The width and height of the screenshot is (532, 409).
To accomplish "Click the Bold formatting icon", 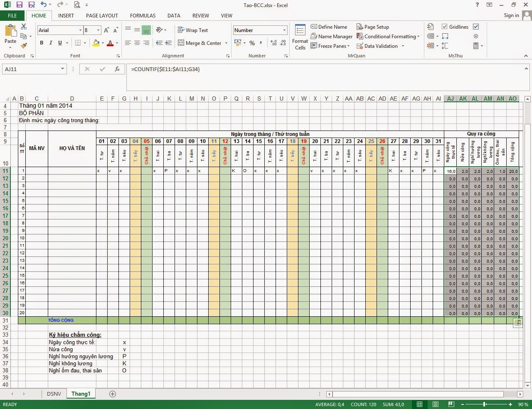I will [42, 43].
